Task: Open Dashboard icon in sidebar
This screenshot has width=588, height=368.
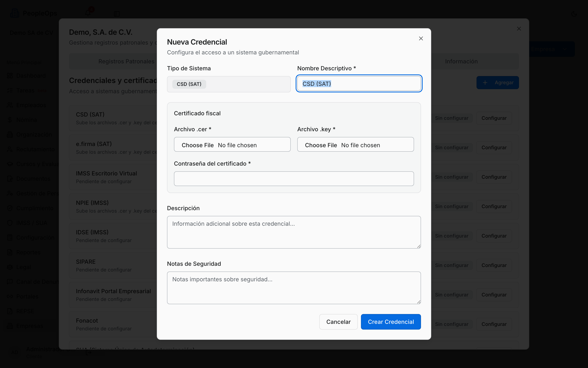Action: pos(10,76)
